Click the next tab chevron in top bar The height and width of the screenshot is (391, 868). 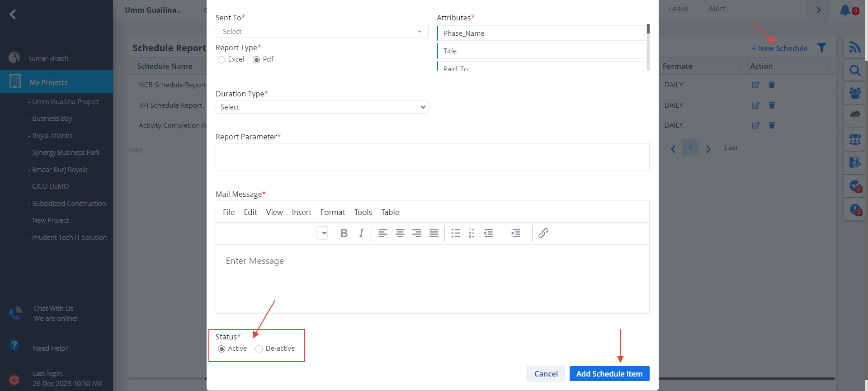pos(819,10)
